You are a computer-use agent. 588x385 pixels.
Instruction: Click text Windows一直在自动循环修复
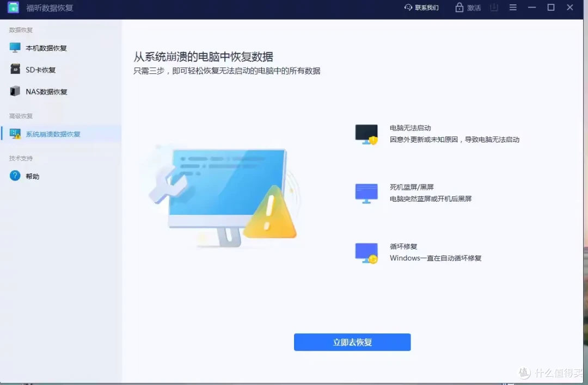click(436, 258)
